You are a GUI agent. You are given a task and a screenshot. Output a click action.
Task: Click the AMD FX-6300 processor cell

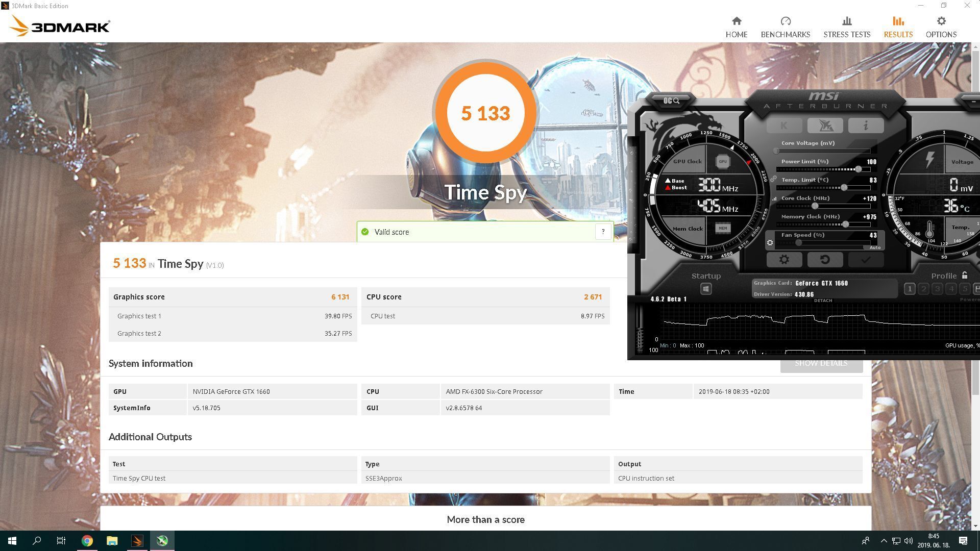point(525,391)
